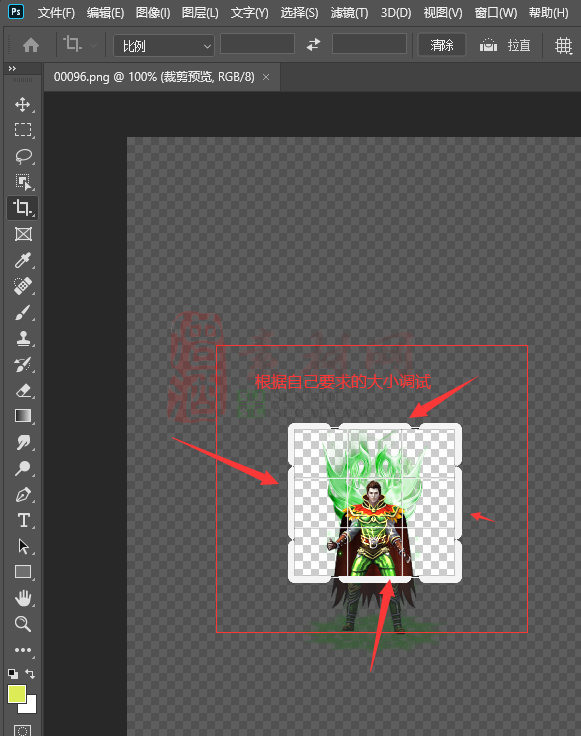Click the 拉直 straighten button

point(505,46)
